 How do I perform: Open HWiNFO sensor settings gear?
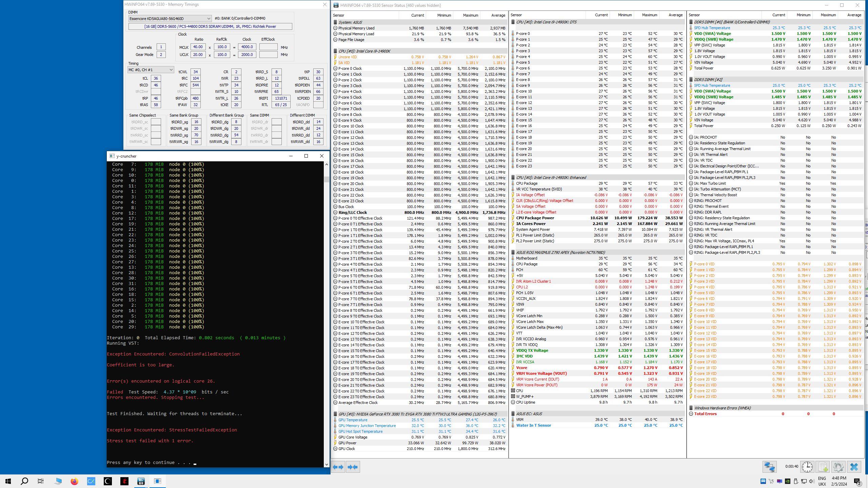(x=838, y=467)
